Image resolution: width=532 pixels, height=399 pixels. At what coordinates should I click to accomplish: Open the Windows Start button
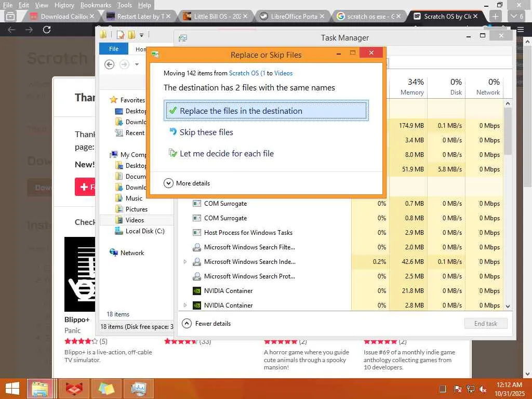coord(12,389)
